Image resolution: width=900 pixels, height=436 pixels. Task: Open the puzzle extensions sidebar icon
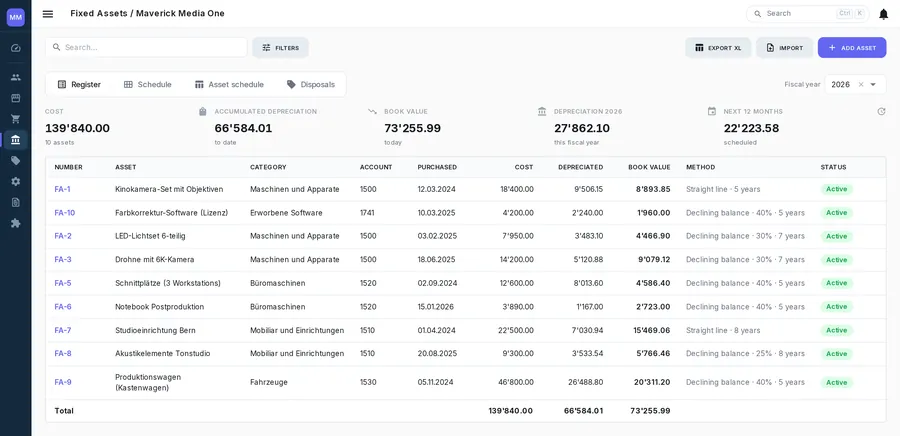point(15,223)
